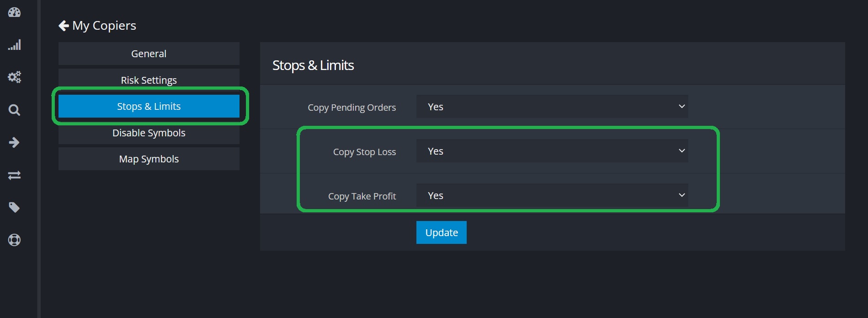This screenshot has width=868, height=318.
Task: Open the Risk Settings tab
Action: tap(149, 80)
